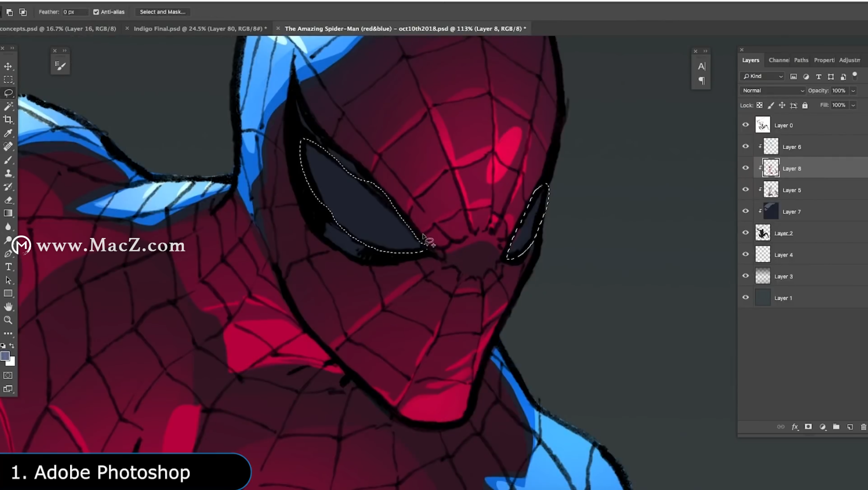868x490 pixels.
Task: Open the Edit Toolbar three-dots menu
Action: coord(8,334)
